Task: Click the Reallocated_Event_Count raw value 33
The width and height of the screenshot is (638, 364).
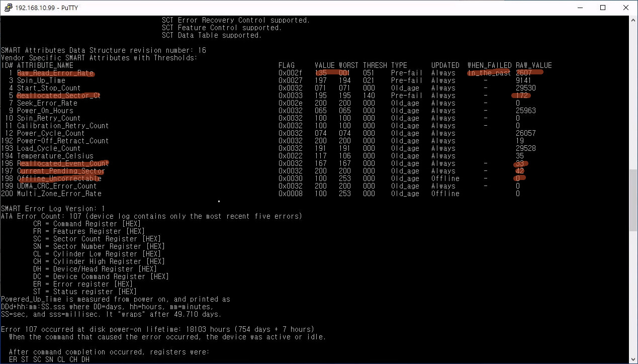Action: [x=520, y=163]
